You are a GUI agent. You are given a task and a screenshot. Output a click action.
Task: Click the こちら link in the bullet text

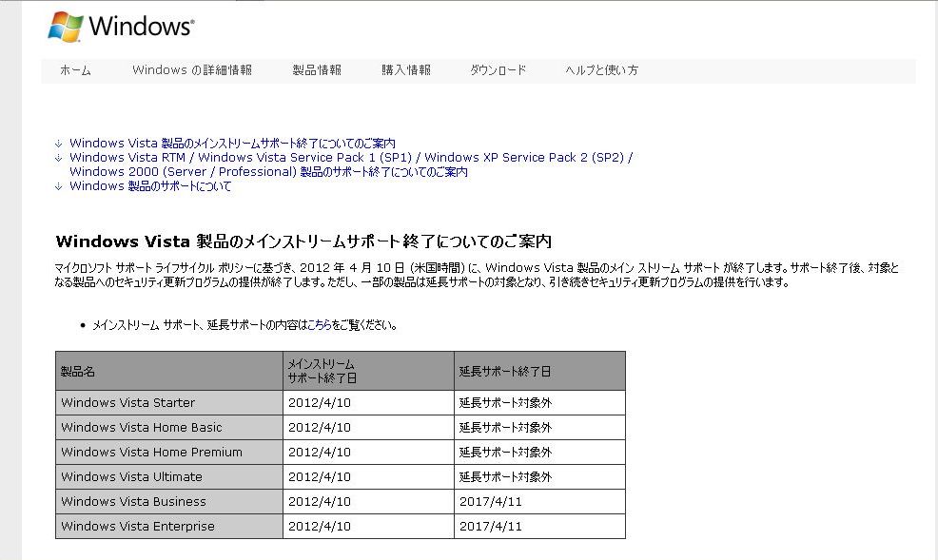pyautogui.click(x=319, y=325)
